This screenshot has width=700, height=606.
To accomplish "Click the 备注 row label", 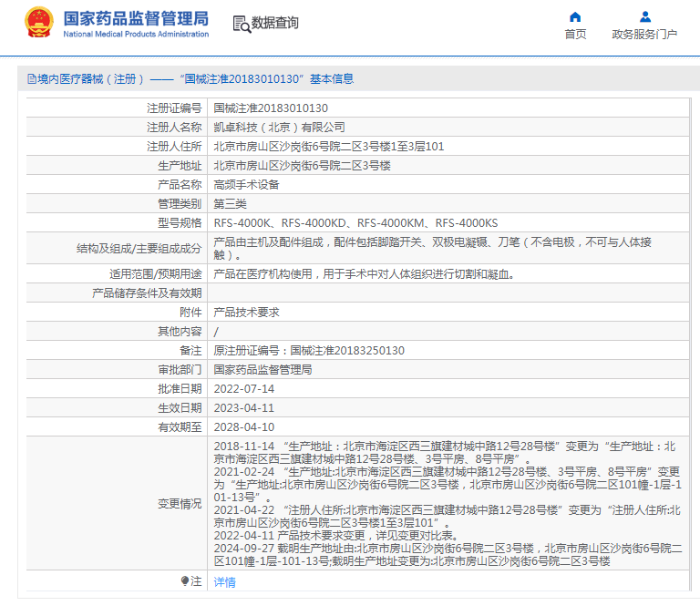I will (190, 350).
